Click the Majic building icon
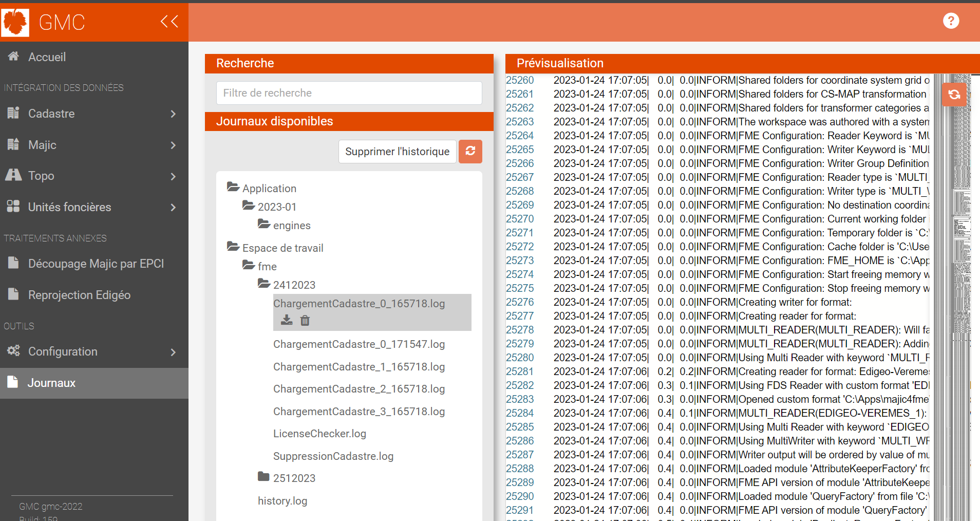The image size is (980, 521). coord(13,144)
